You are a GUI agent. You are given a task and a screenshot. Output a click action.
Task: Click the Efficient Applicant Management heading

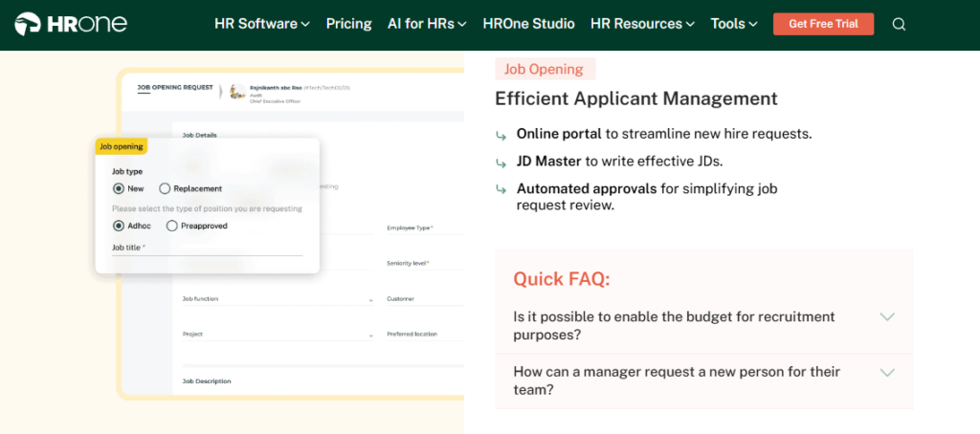636,98
